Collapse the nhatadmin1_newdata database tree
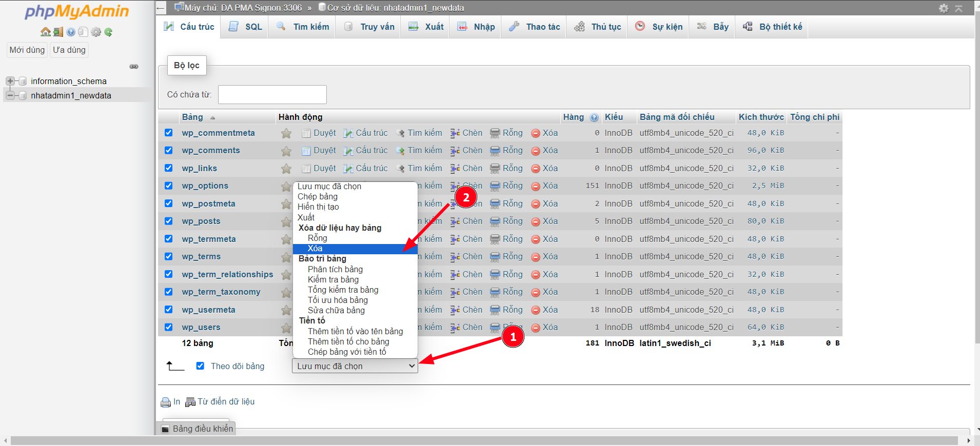Viewport: 980px width, 446px height. tap(10, 95)
